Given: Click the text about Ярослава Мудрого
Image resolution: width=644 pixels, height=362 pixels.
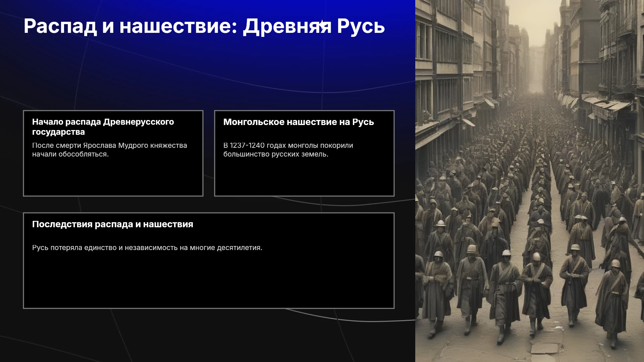Looking at the screenshot, I should (109, 150).
